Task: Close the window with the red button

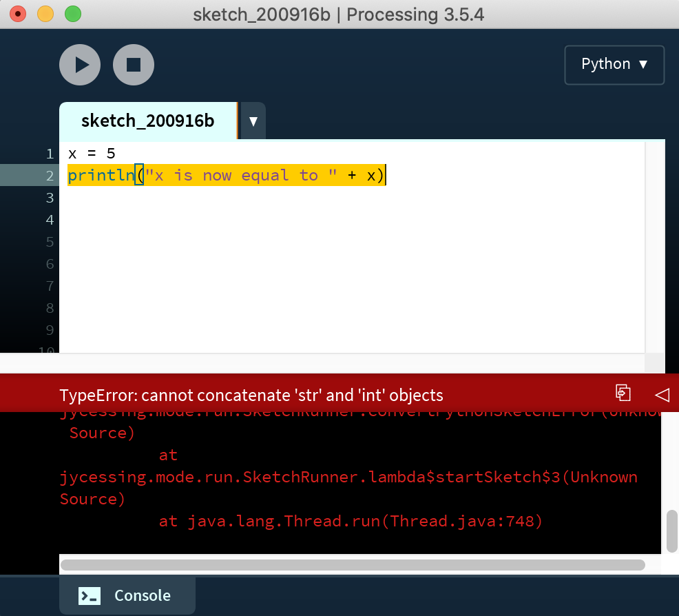Action: tap(18, 13)
